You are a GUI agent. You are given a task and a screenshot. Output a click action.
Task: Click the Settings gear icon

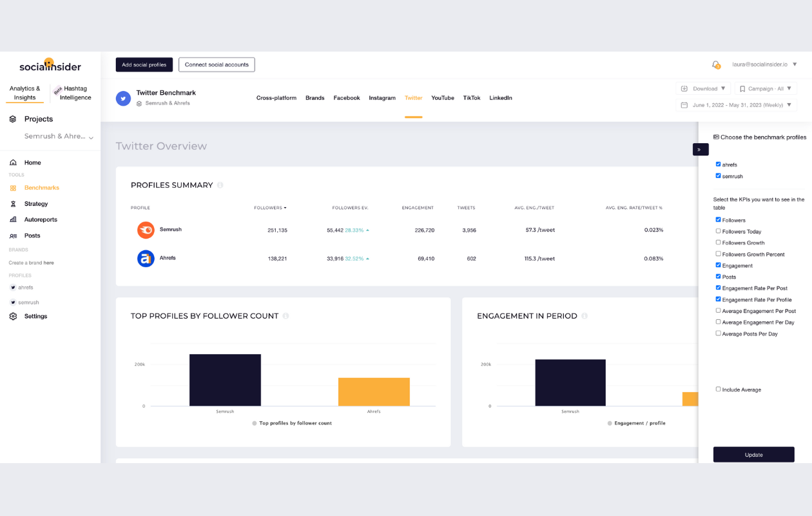(x=13, y=316)
